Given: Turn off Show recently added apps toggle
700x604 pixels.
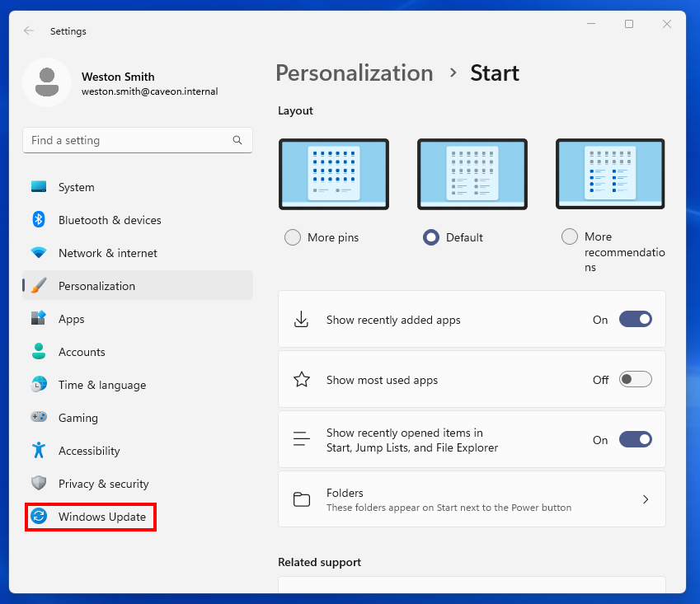Looking at the screenshot, I should click(x=636, y=320).
